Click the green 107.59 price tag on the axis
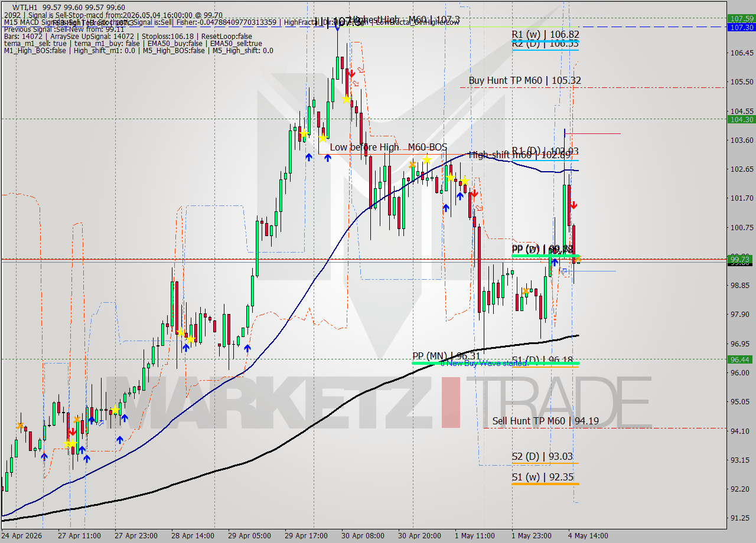Screen dimensions: 756x543 tap(741, 18)
